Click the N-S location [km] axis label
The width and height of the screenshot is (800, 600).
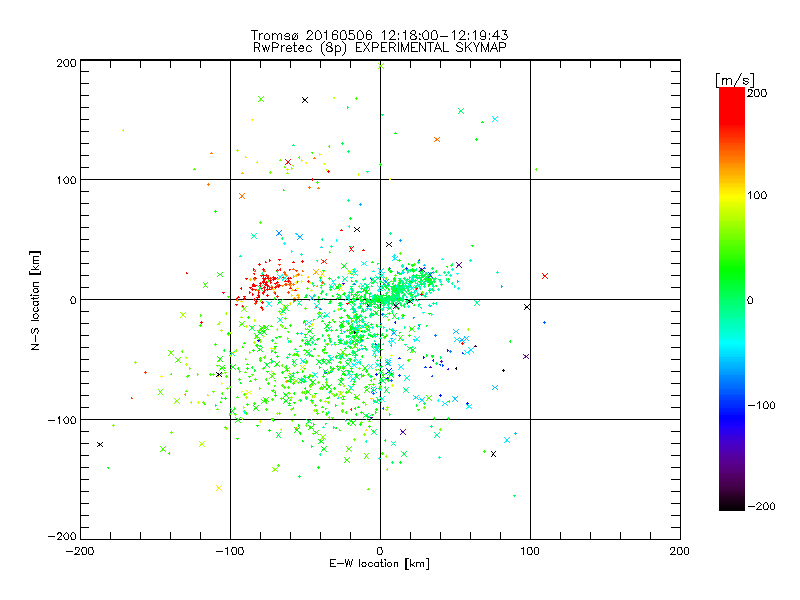35,300
